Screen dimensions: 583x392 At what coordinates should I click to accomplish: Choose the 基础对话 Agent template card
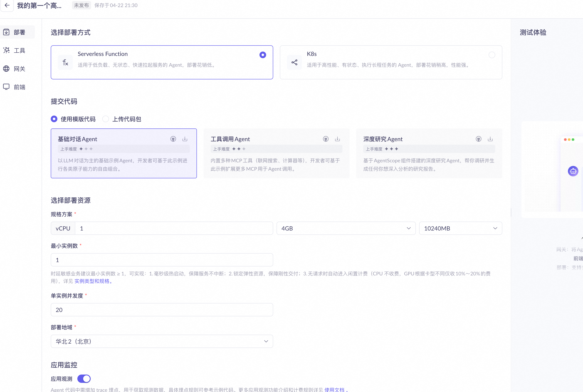click(124, 153)
